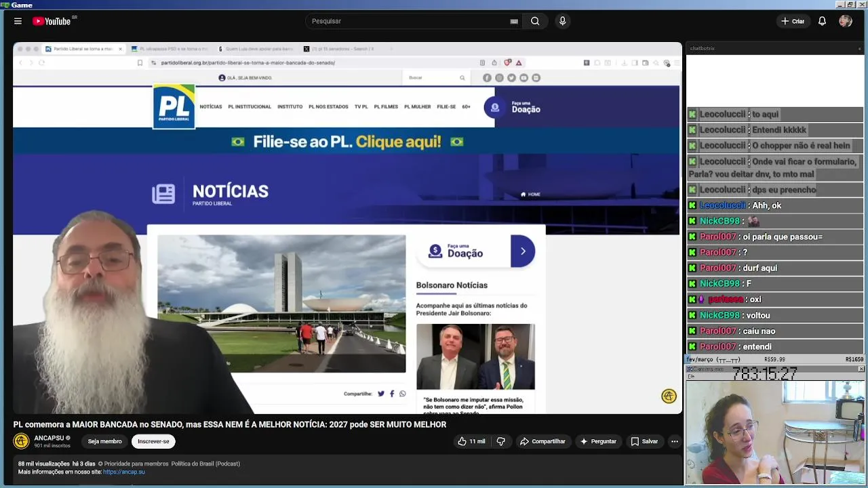The height and width of the screenshot is (488, 868).
Task: Open the YouTube hamburger guide menu
Action: pyautogui.click(x=18, y=21)
